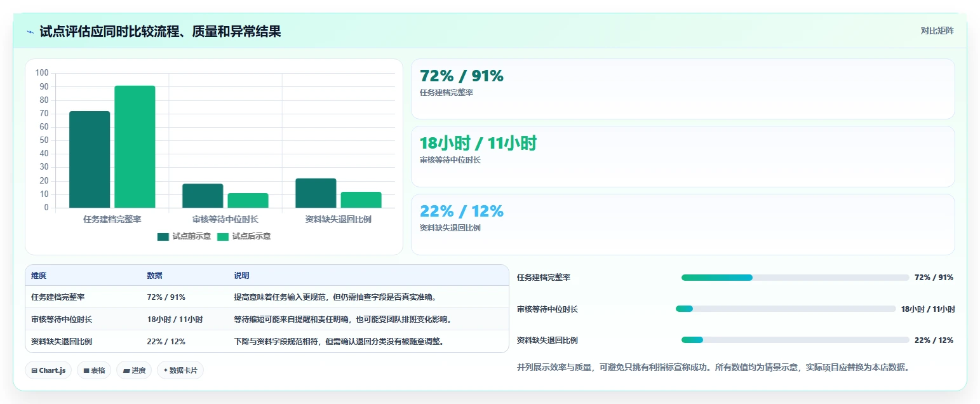Viewport: 980px width, 404px height.
Task: Click the 审核等待中位时长 progress bar
Action: (x=786, y=309)
